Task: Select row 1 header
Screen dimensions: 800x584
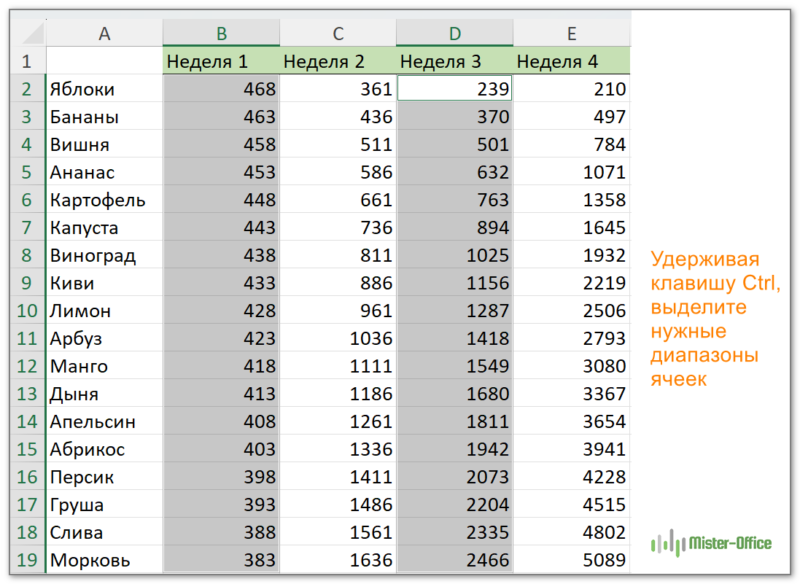Action: coord(27,62)
